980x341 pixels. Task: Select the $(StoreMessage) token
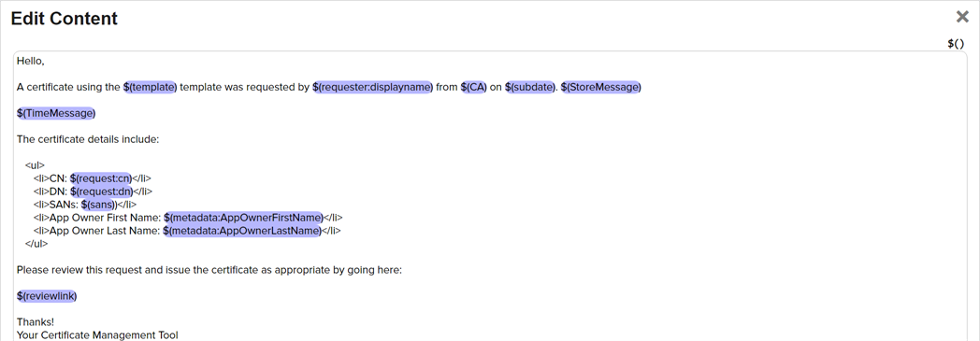pos(600,87)
